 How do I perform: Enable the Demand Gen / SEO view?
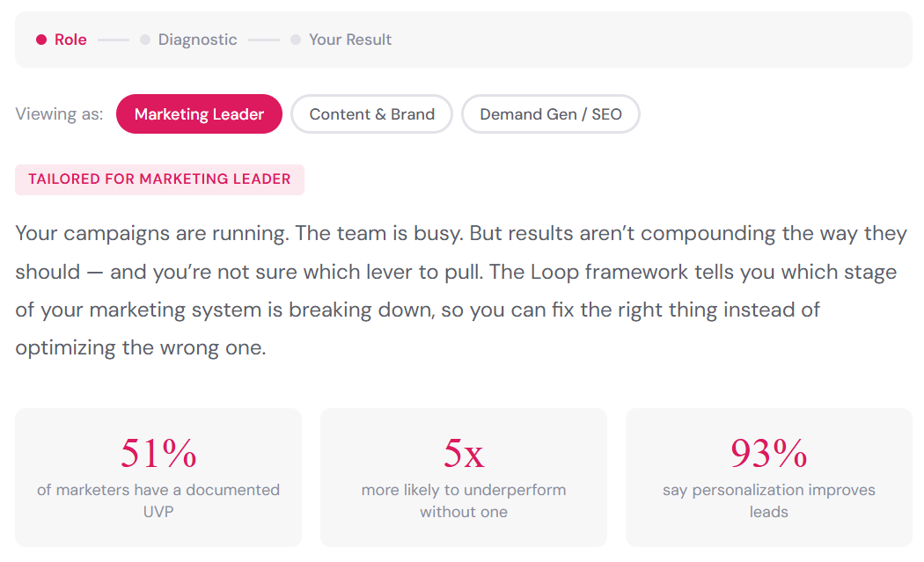(x=551, y=113)
